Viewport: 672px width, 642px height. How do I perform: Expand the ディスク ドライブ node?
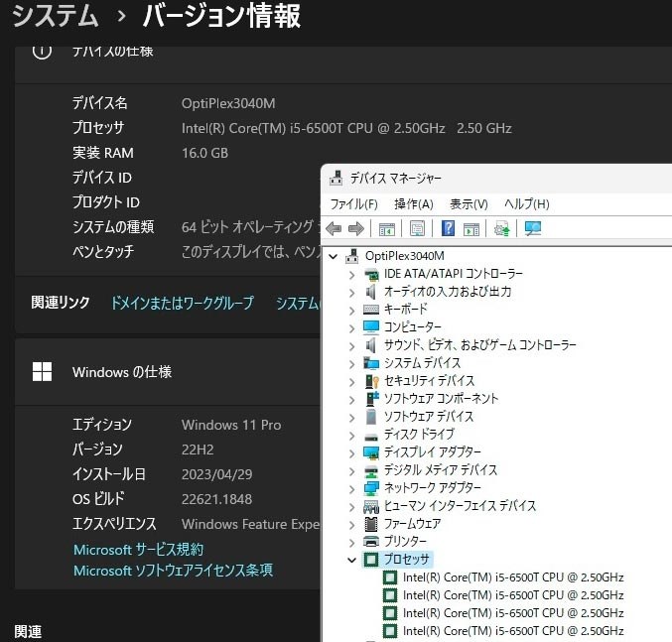coord(351,436)
